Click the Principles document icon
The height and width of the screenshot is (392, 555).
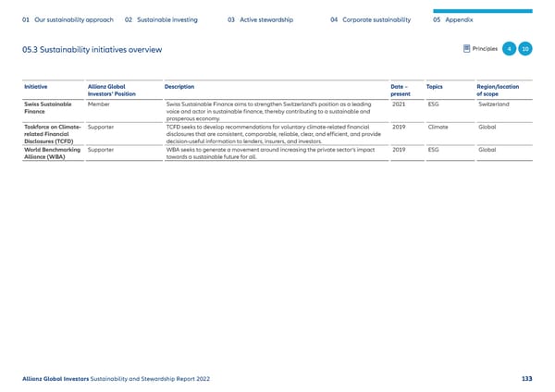tap(464, 49)
